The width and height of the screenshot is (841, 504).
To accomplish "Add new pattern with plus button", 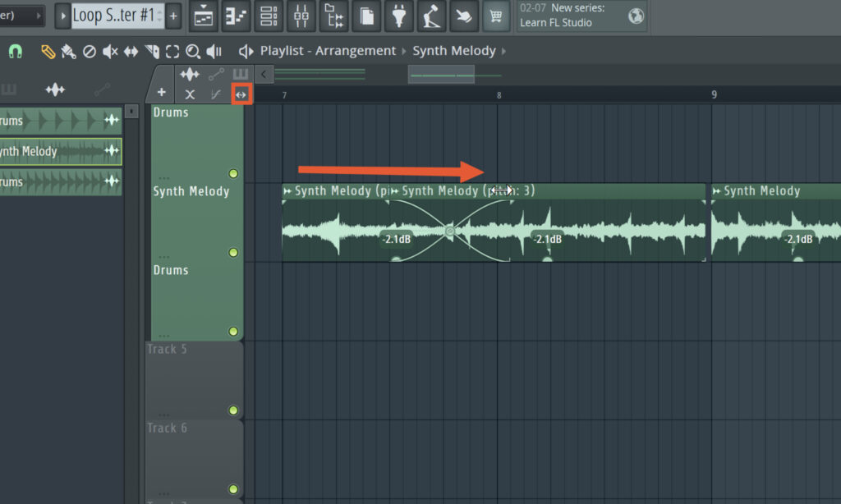I will (x=173, y=16).
